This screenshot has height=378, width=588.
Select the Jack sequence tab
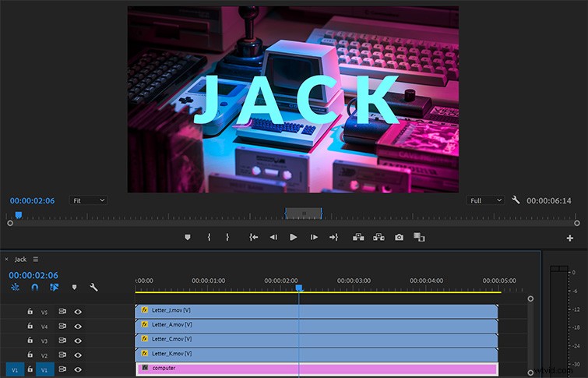(x=20, y=259)
